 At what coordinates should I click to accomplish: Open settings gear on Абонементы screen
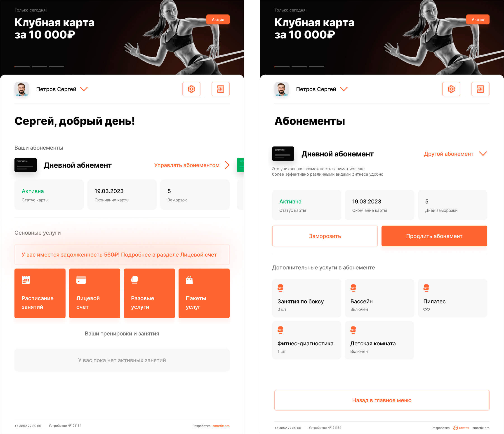pyautogui.click(x=451, y=89)
